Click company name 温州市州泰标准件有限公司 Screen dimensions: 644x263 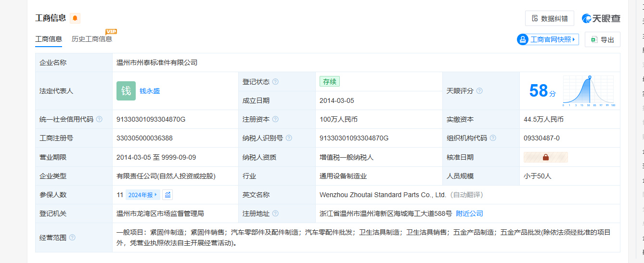[157, 63]
